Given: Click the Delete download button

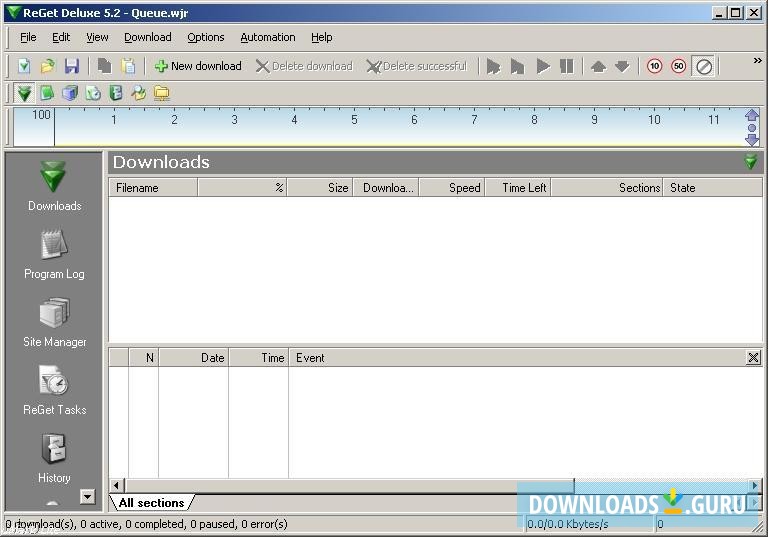Looking at the screenshot, I should point(304,66).
